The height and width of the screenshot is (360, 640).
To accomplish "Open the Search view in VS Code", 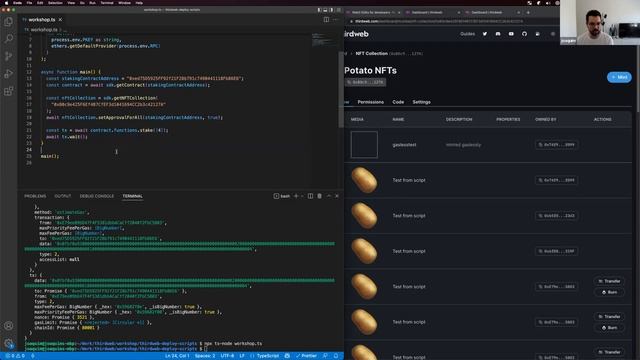I will pos(8,39).
